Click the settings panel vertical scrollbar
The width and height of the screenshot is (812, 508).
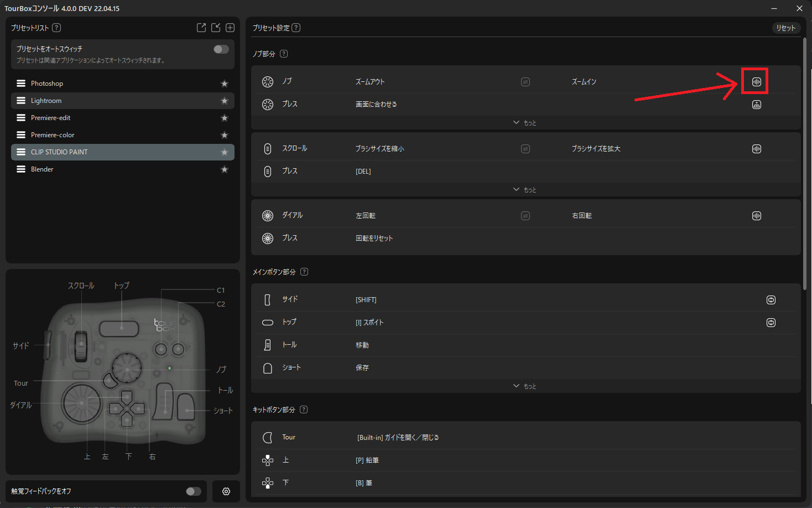[x=804, y=166]
